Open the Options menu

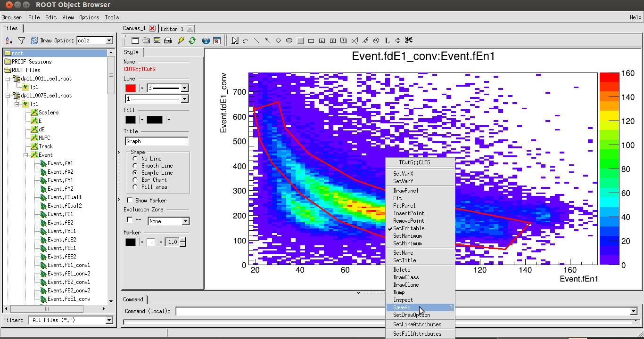pos(89,17)
